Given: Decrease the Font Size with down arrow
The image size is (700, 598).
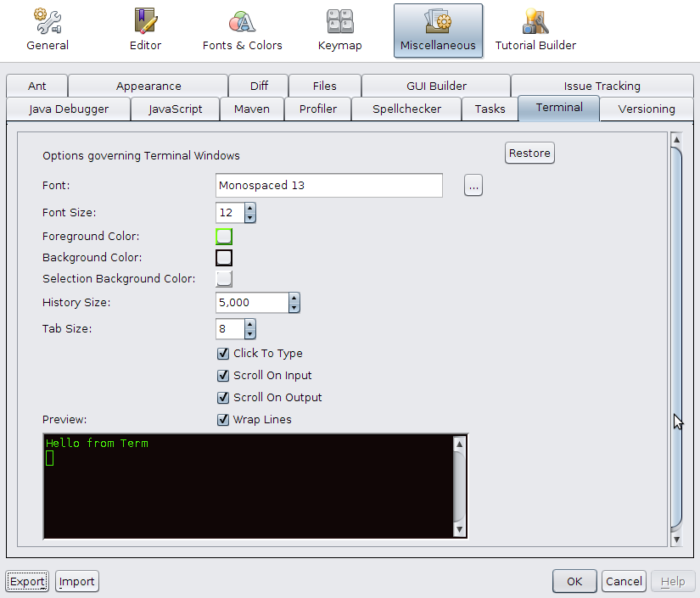Looking at the screenshot, I should [x=250, y=218].
